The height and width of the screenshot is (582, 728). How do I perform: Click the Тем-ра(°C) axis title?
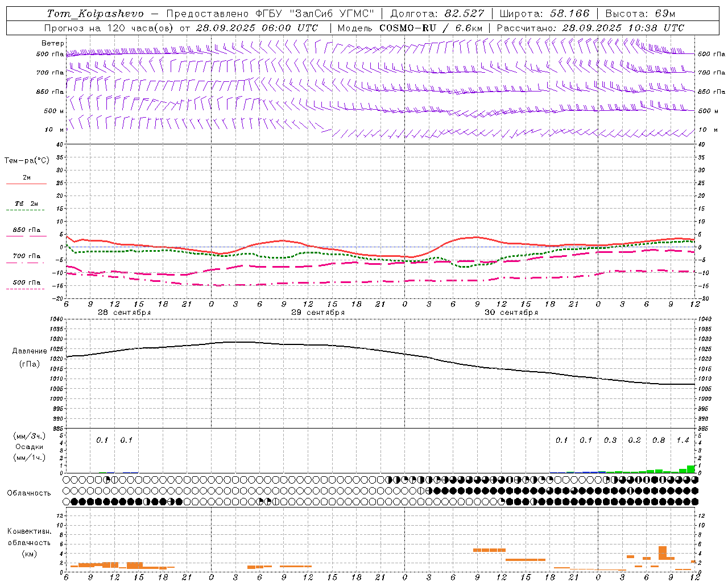pos(27,161)
